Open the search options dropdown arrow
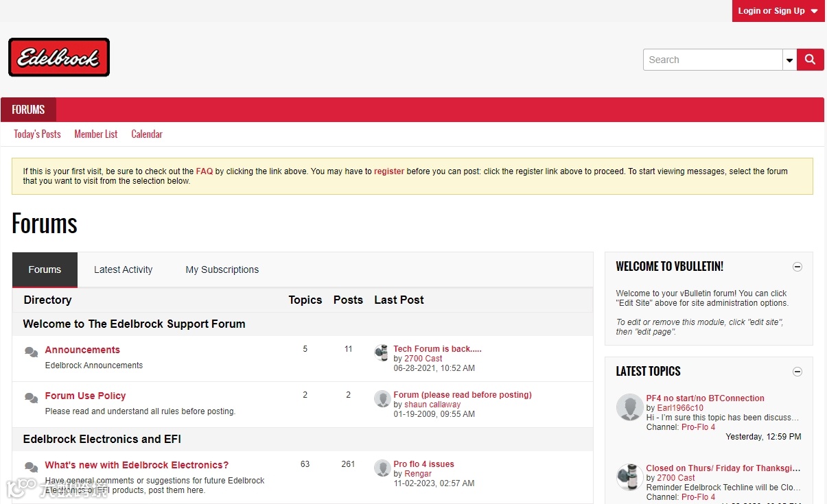The width and height of the screenshot is (827, 504). [789, 60]
